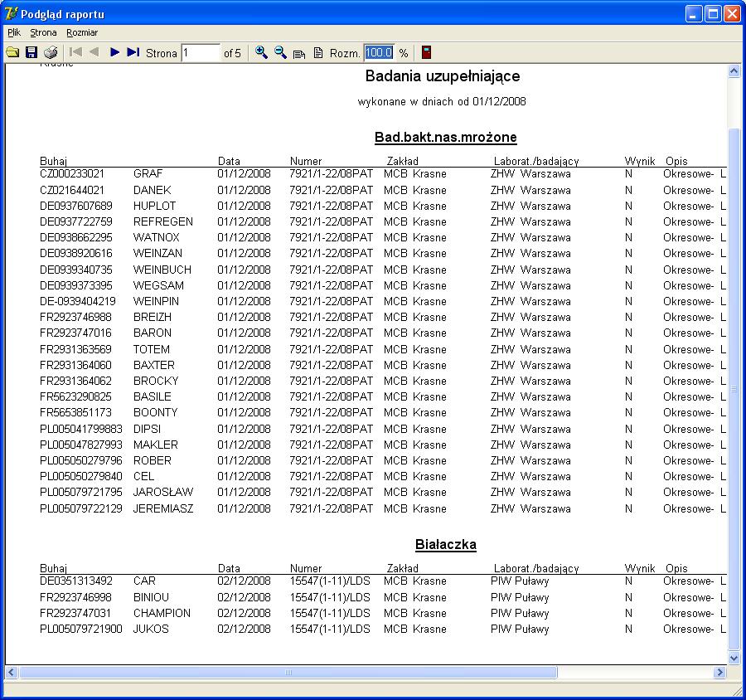Click PIW Puławy in the JUKOS row
The width and height of the screenshot is (746, 700).
pos(520,629)
